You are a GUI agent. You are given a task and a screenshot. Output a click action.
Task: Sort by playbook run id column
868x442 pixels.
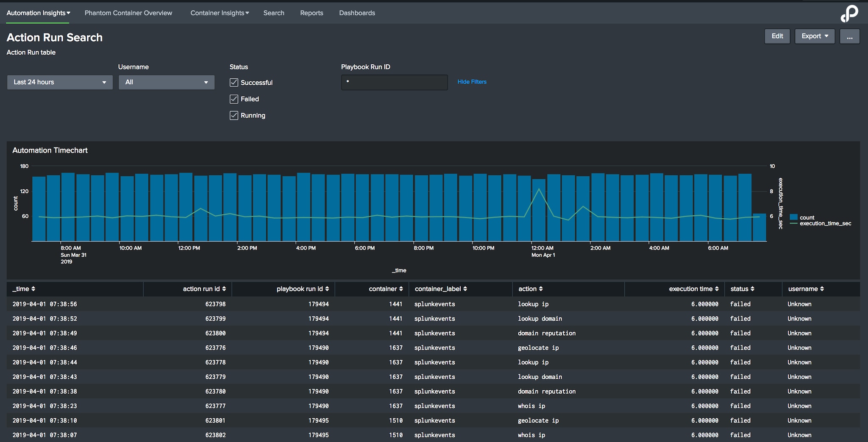click(x=303, y=289)
